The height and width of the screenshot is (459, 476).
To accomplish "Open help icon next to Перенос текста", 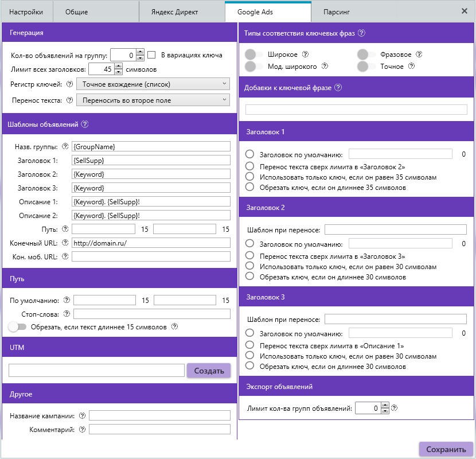I will point(70,100).
